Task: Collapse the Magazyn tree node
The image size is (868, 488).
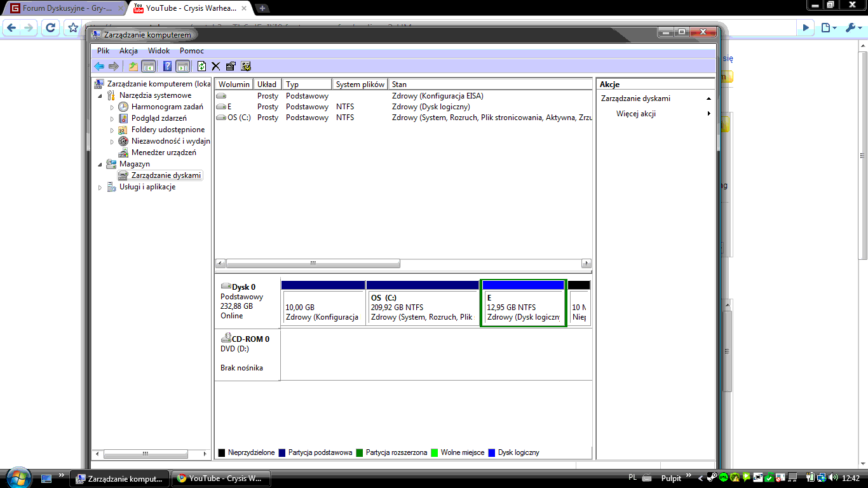Action: [100, 164]
